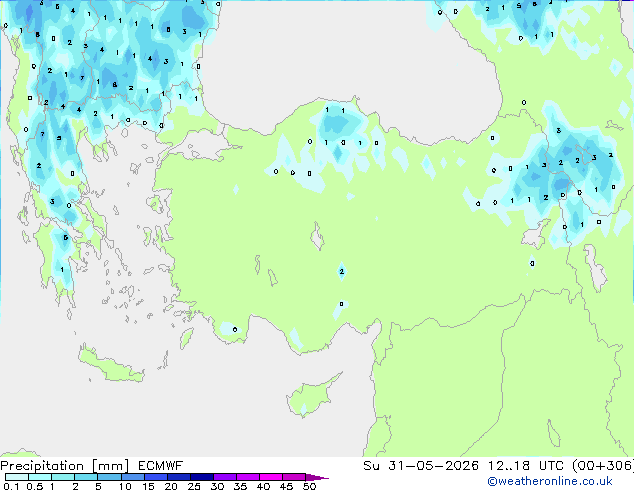Select the 35–40 mm legend swatch
Viewport: 634px width, 490px height.
pyautogui.click(x=248, y=477)
